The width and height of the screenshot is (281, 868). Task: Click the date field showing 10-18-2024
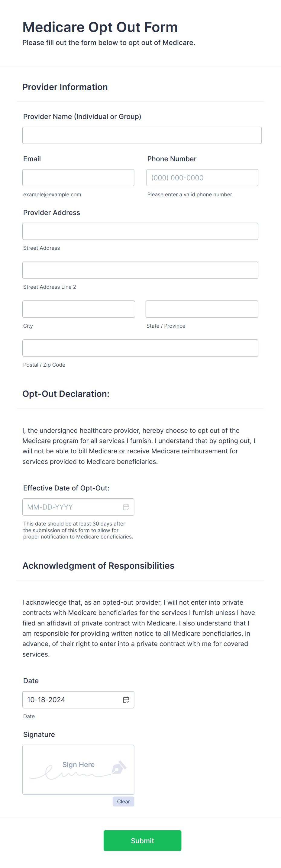[78, 699]
